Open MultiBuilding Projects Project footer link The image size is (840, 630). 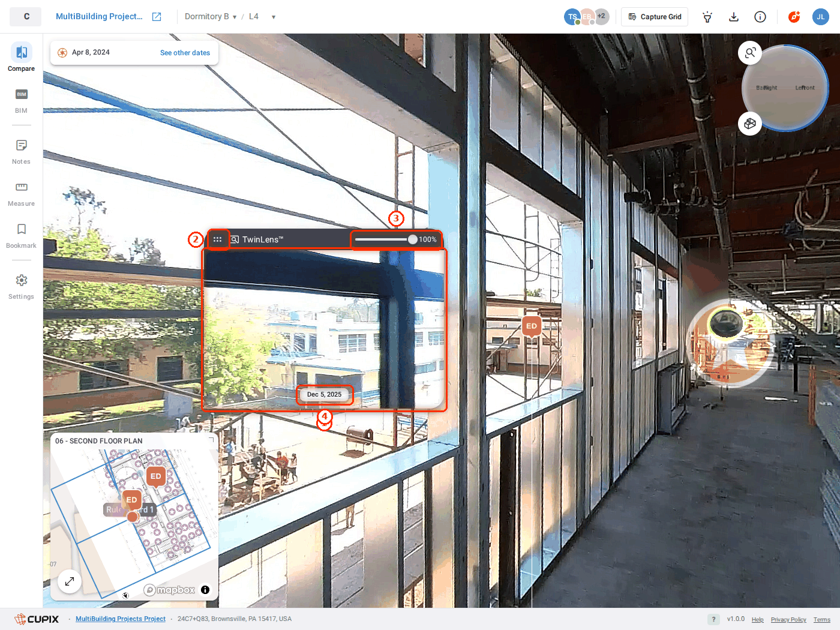[121, 619]
